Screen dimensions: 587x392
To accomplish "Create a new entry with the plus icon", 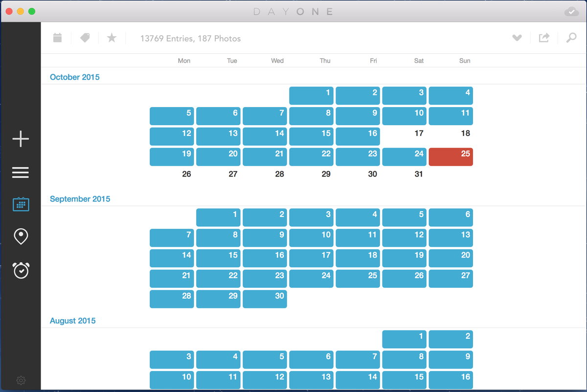I will coord(21,139).
